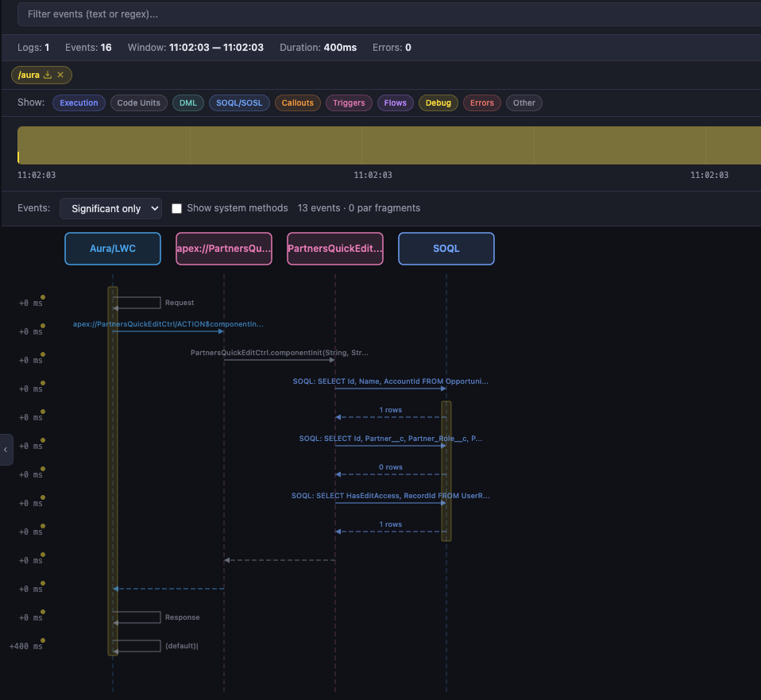761x700 pixels.
Task: Click the 'SELECT Id, Name, AccountId' SOQL message
Action: click(x=390, y=381)
